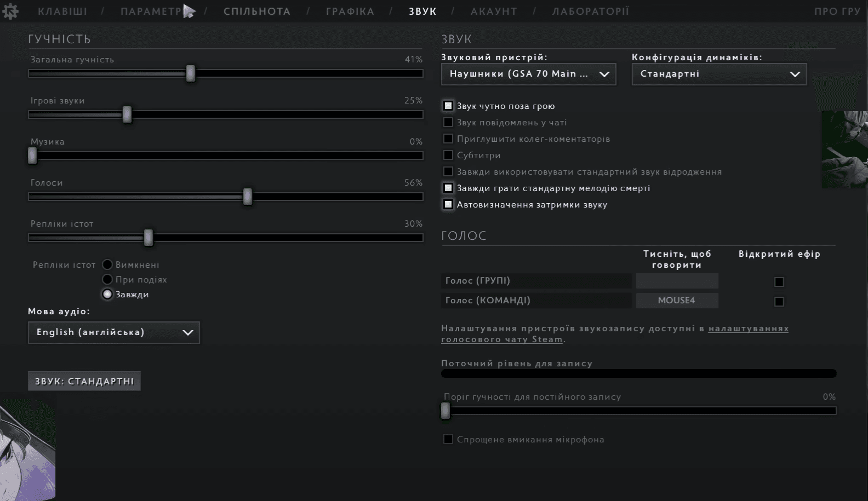The image size is (868, 501).
Task: Toggle Звук чутно поза грою checkbox
Action: [x=448, y=106]
